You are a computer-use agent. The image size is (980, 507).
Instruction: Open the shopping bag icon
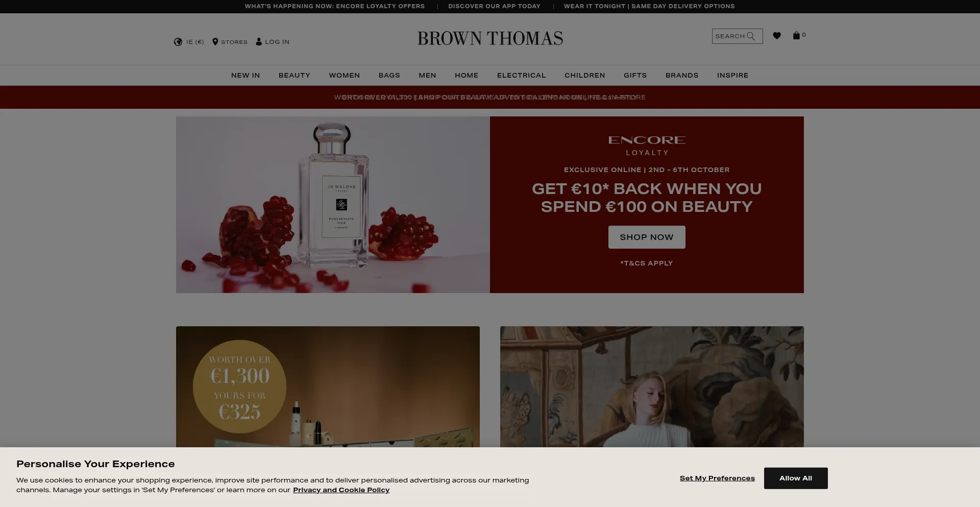pyautogui.click(x=796, y=35)
